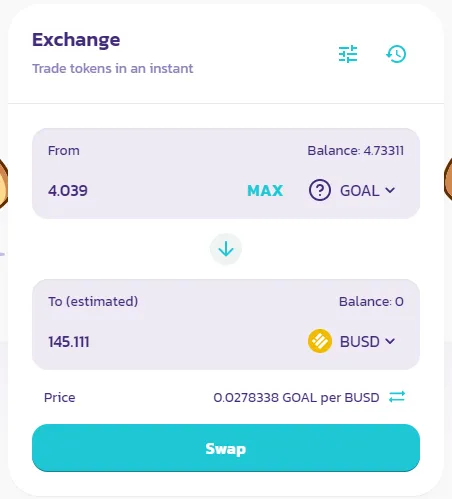The width and height of the screenshot is (452, 499).
Task: Click the Exchange heading
Action: coord(76,40)
